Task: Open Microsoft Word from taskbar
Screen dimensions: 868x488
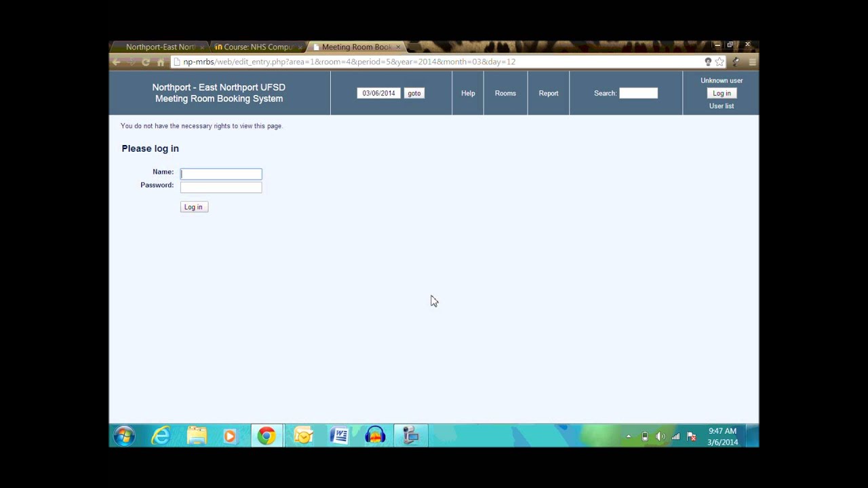Action: pyautogui.click(x=339, y=436)
